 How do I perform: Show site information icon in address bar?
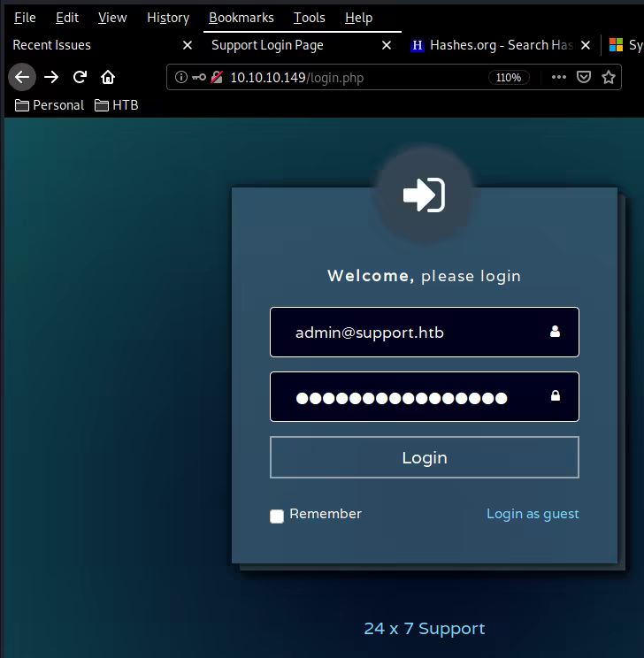[181, 77]
